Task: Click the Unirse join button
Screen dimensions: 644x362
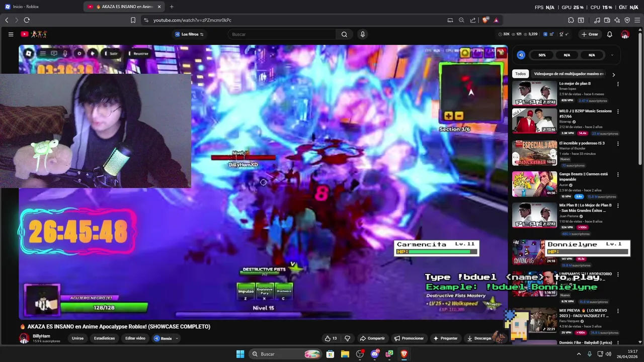Action: pyautogui.click(x=77, y=338)
